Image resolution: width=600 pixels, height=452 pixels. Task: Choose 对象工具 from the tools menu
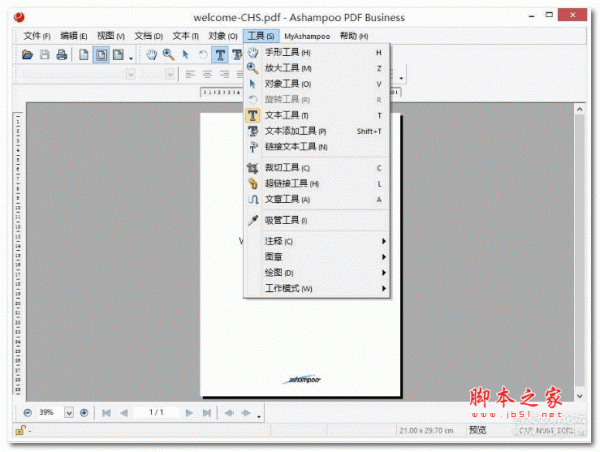coord(317,84)
